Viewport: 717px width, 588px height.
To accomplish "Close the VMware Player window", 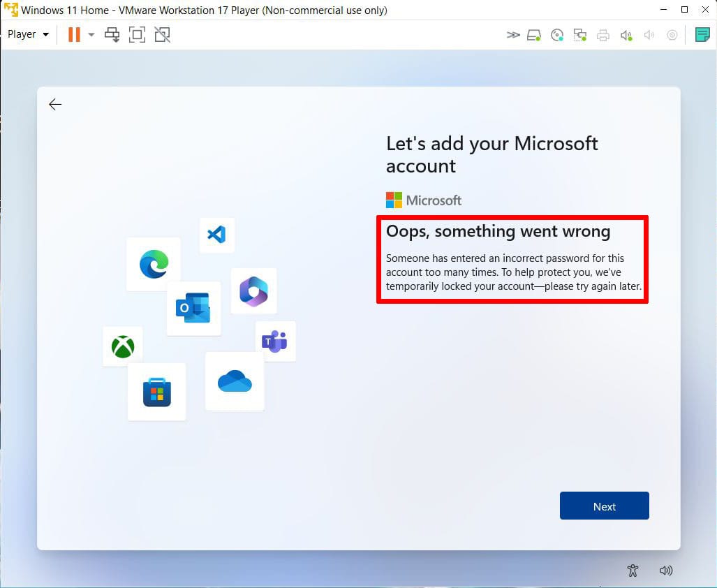I will click(x=706, y=10).
